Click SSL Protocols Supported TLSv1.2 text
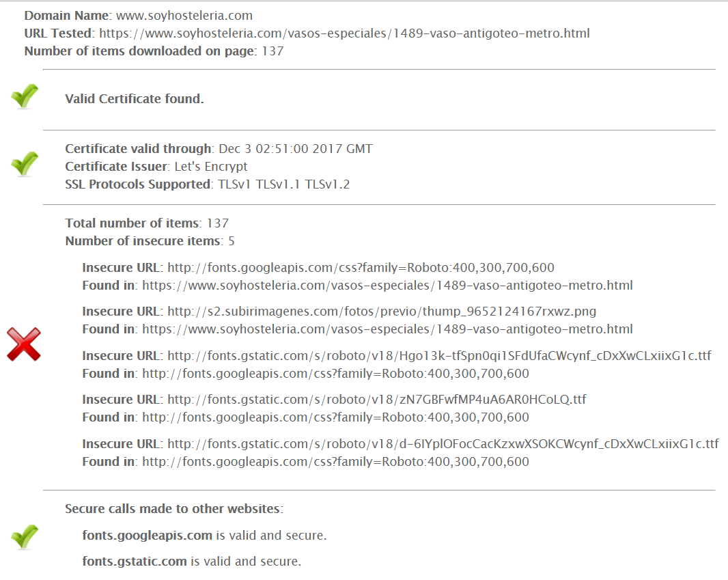Screen dimensions: 728x580 (327, 185)
